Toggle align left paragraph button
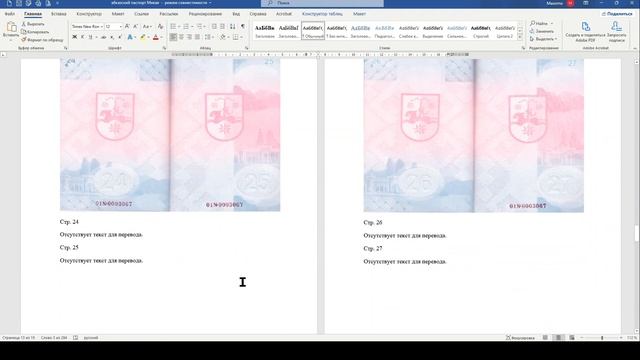This screenshot has height=360, width=640. 173,37
